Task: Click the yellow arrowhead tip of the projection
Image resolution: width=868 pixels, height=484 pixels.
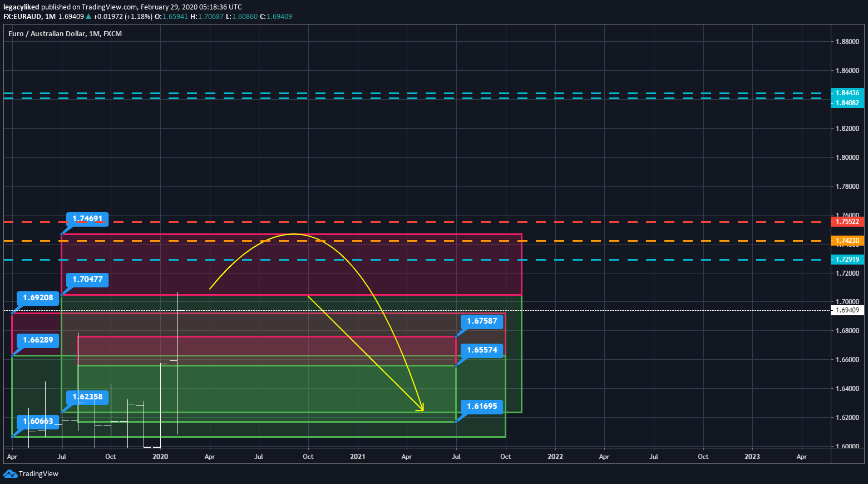Action: (423, 410)
